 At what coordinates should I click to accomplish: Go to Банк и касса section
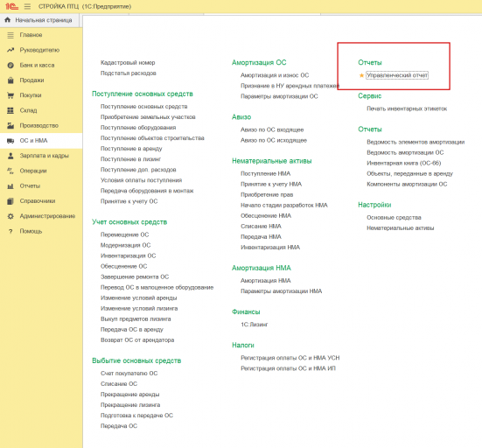(38, 65)
